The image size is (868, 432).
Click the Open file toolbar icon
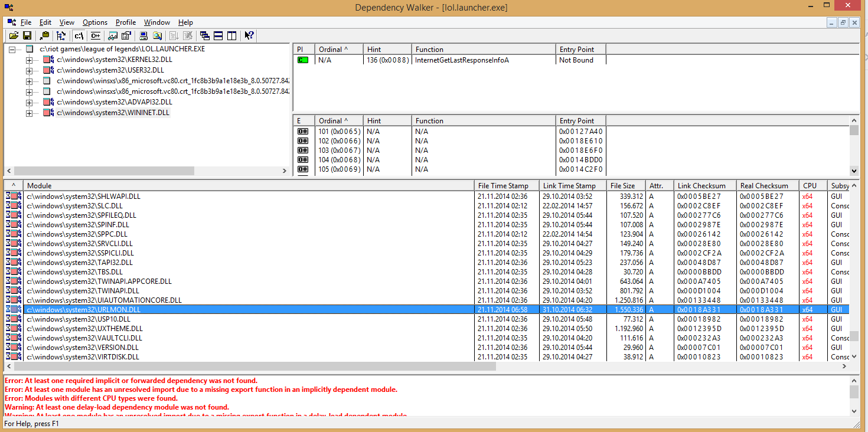[x=13, y=35]
